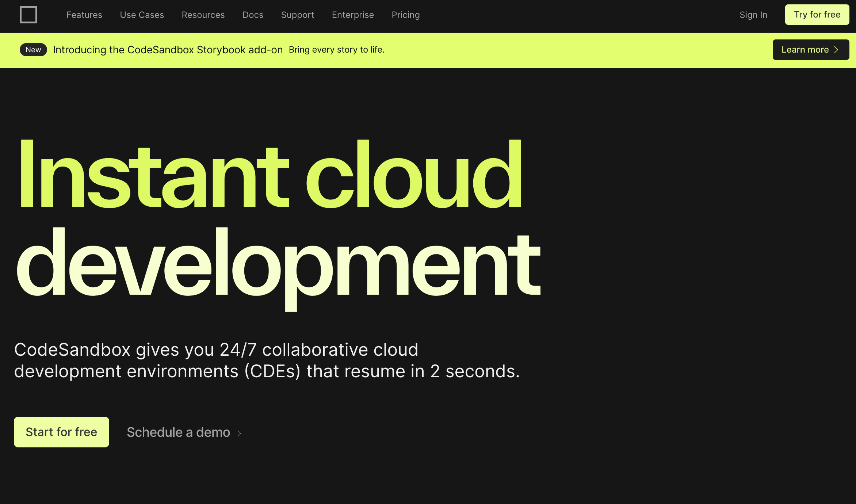
Task: View the Pricing page
Action: tap(405, 15)
